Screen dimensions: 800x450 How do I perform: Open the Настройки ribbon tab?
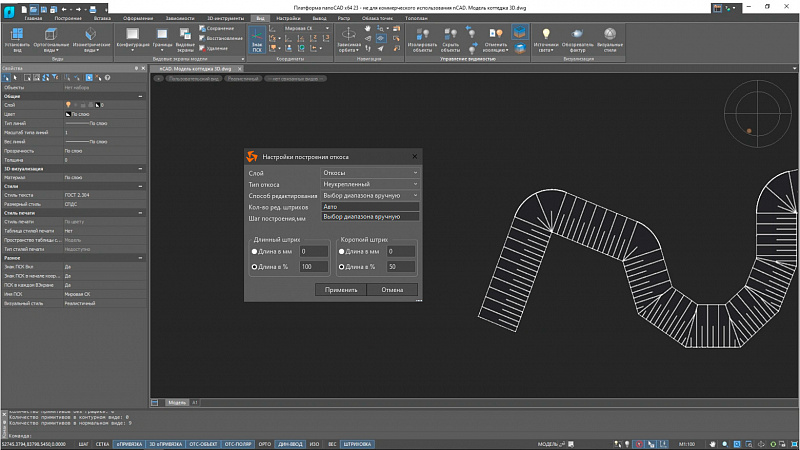click(288, 18)
